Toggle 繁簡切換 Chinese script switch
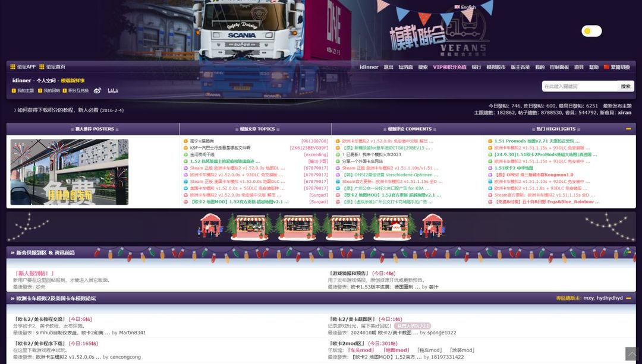The width and height of the screenshot is (642, 364). coord(616,67)
